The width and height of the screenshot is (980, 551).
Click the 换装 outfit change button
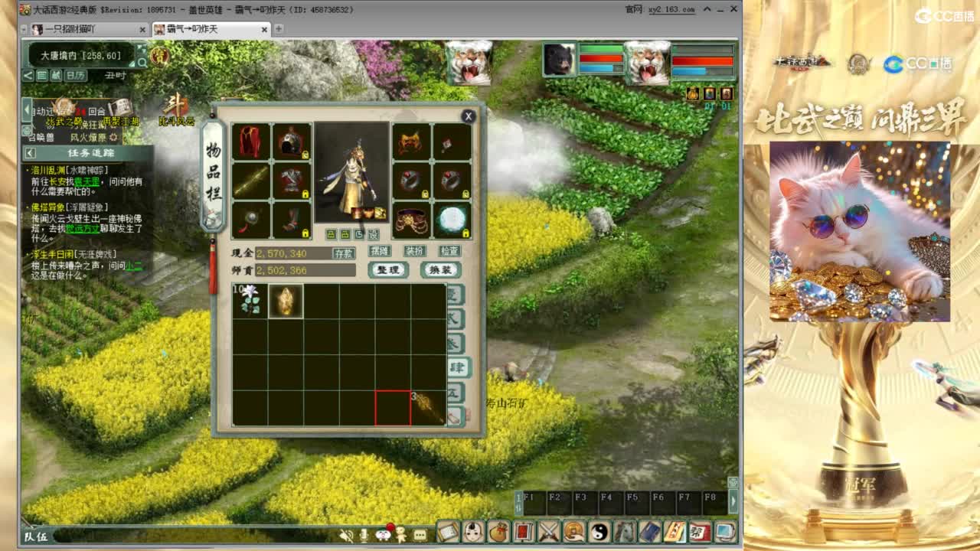[441, 269]
